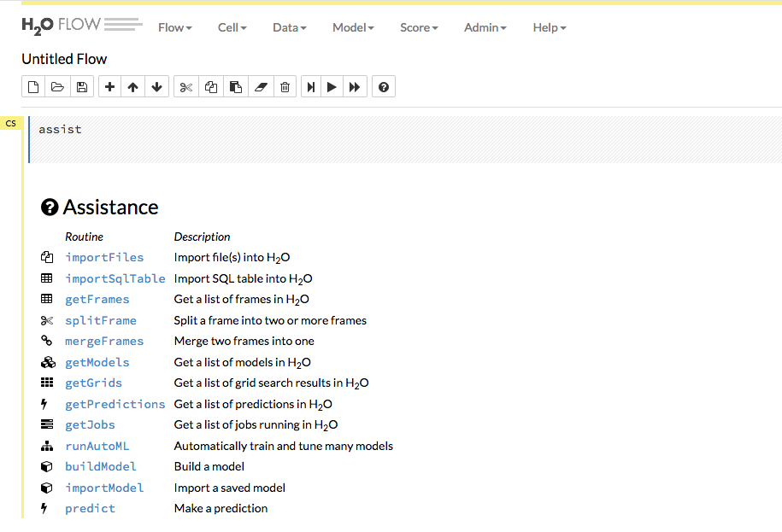The width and height of the screenshot is (782, 532).
Task: Open the Admin dropdown menu
Action: coord(485,27)
